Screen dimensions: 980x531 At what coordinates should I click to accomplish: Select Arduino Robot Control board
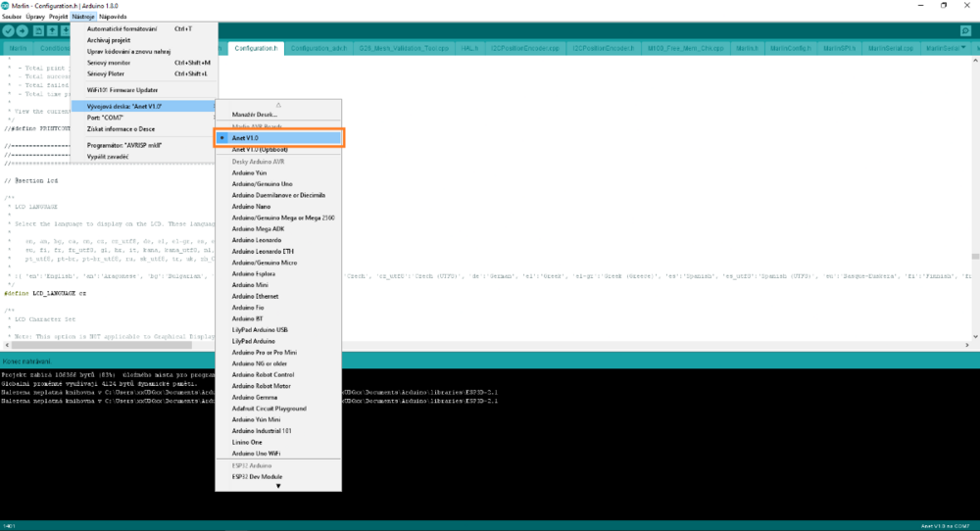(x=278, y=375)
